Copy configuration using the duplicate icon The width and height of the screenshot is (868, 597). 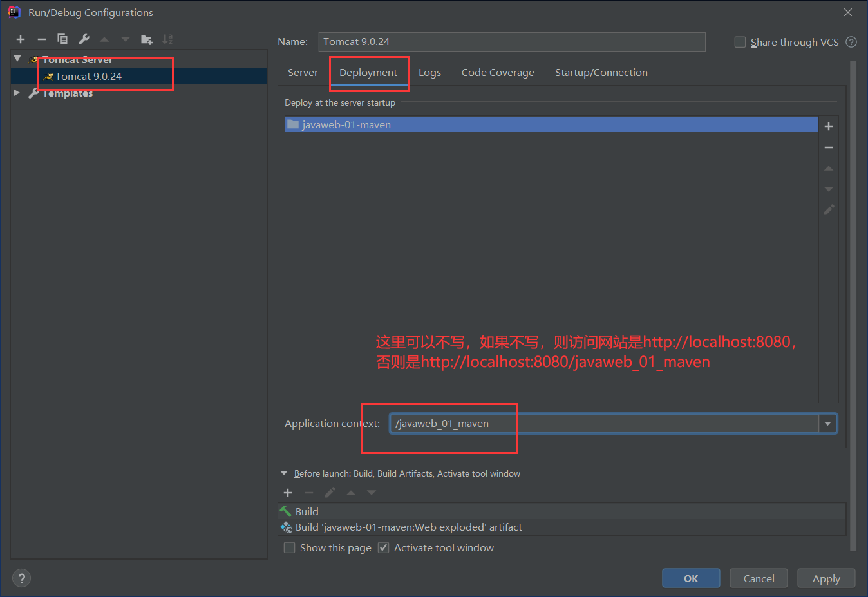tap(62, 39)
